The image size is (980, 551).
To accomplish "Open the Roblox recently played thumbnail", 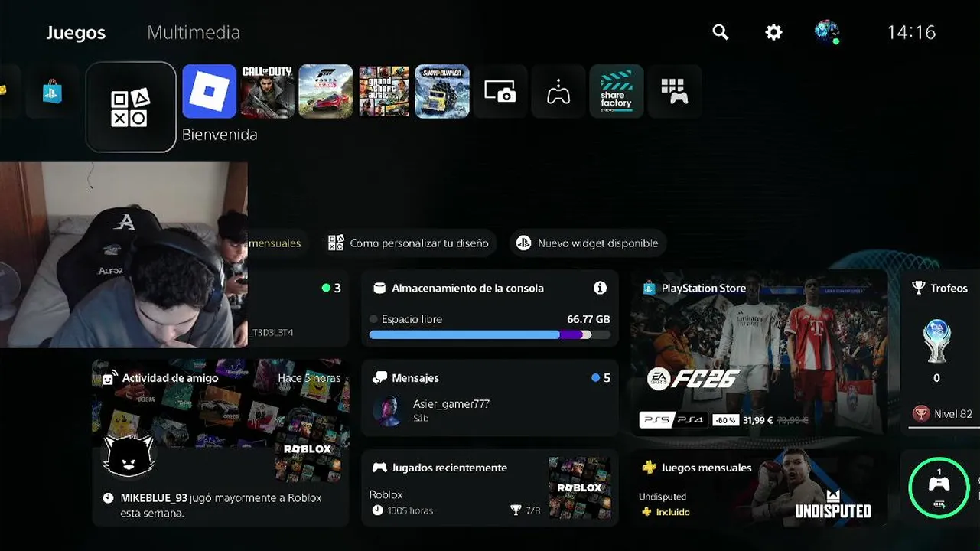I will click(579, 487).
